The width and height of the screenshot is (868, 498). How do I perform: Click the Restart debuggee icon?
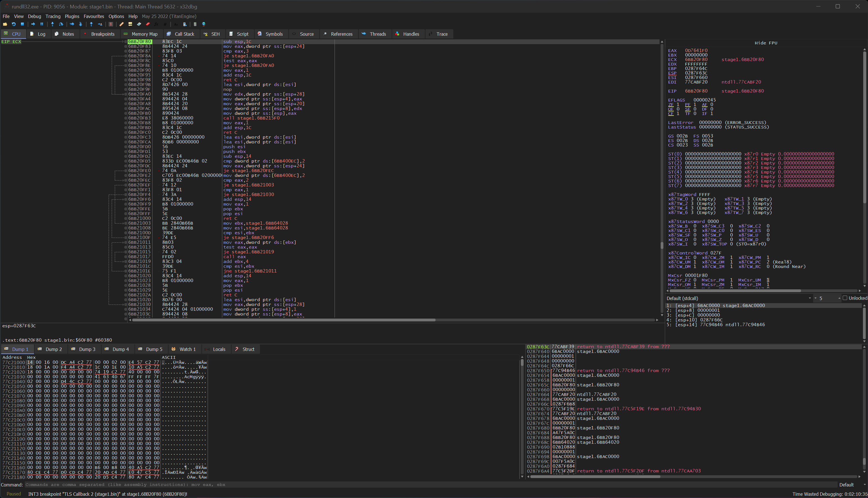[14, 24]
